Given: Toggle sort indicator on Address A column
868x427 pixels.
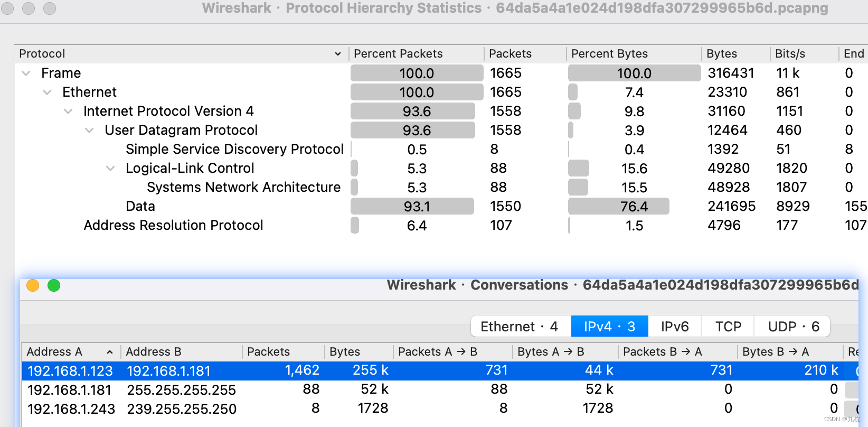Looking at the screenshot, I should pyautogui.click(x=110, y=352).
